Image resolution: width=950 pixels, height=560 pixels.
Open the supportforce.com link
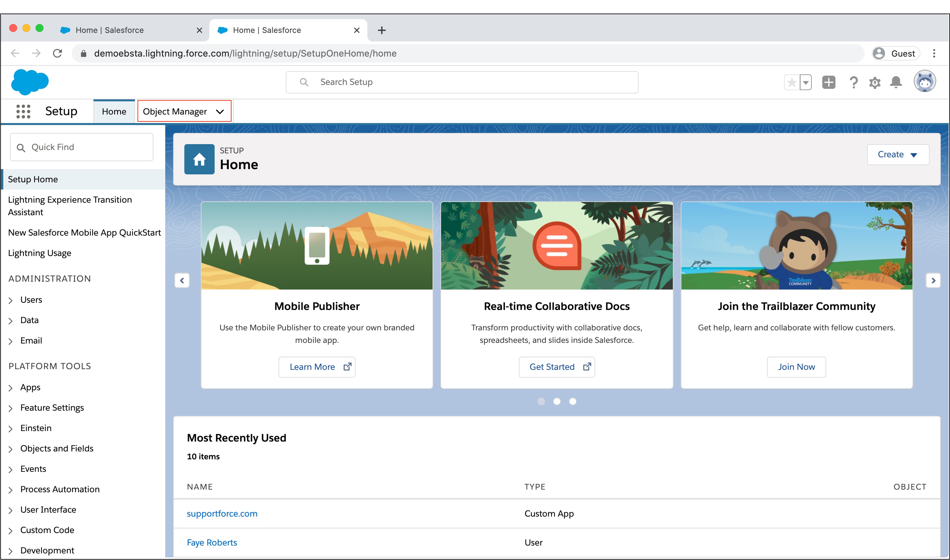pos(222,514)
